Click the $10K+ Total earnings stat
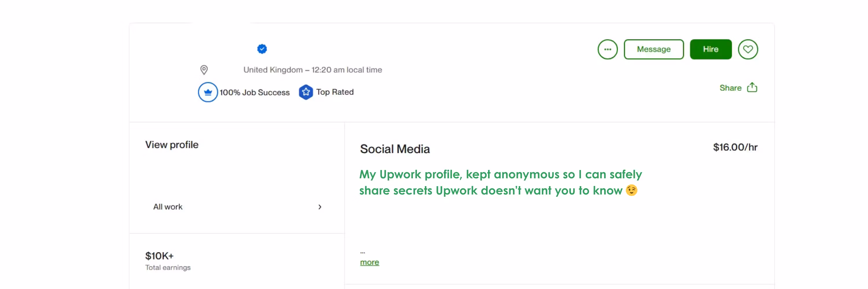Viewport: 868px width, 289px height. point(159,256)
